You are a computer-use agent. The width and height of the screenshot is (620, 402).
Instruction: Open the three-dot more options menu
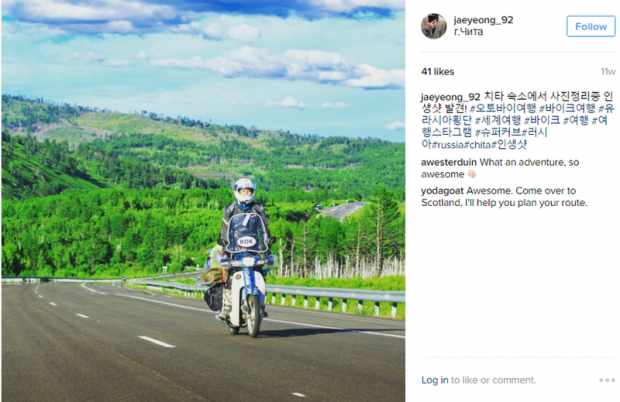click(x=607, y=380)
